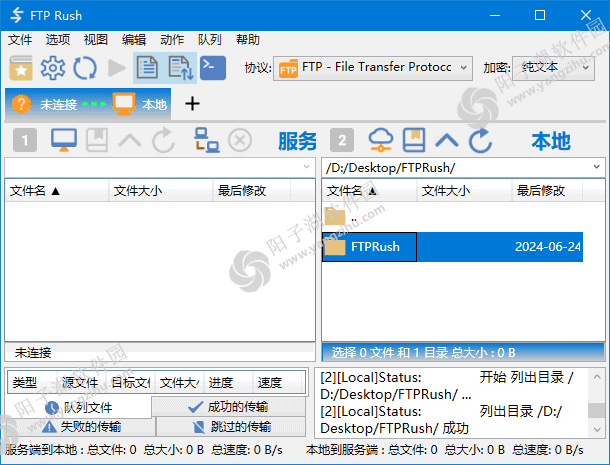Click the reconnect circular arrows icon

tap(85, 68)
